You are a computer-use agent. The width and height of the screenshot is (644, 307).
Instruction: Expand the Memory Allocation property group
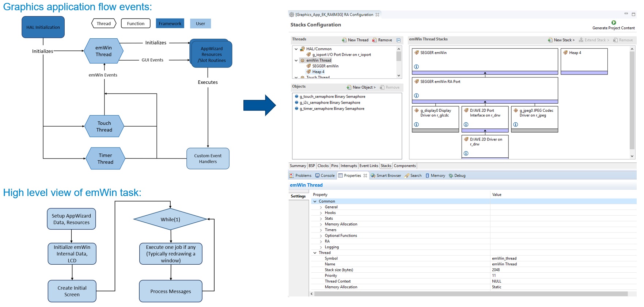(321, 224)
